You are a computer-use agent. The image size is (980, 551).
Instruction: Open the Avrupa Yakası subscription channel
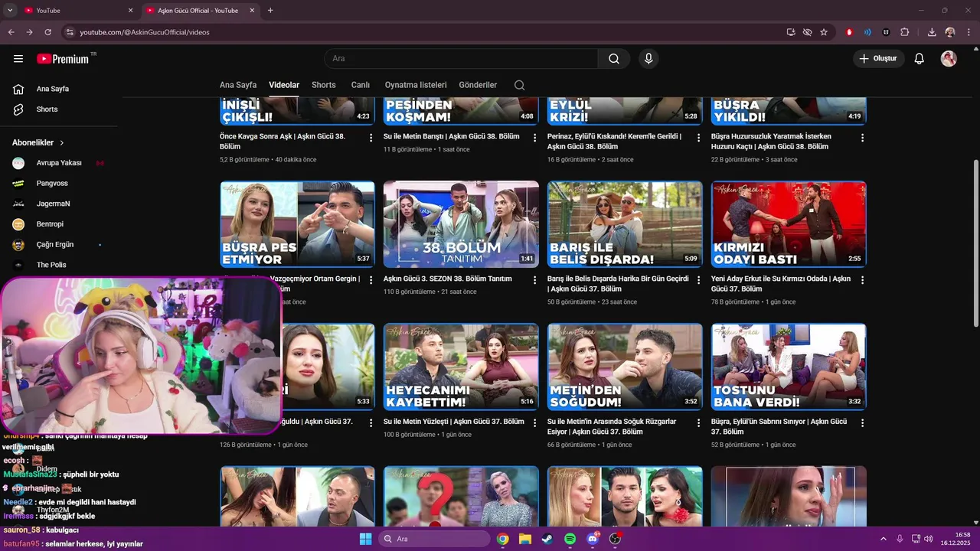click(59, 163)
